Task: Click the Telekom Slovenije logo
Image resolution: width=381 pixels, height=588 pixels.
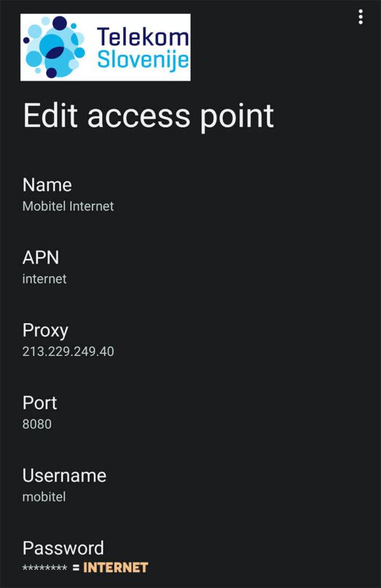Action: click(x=105, y=48)
